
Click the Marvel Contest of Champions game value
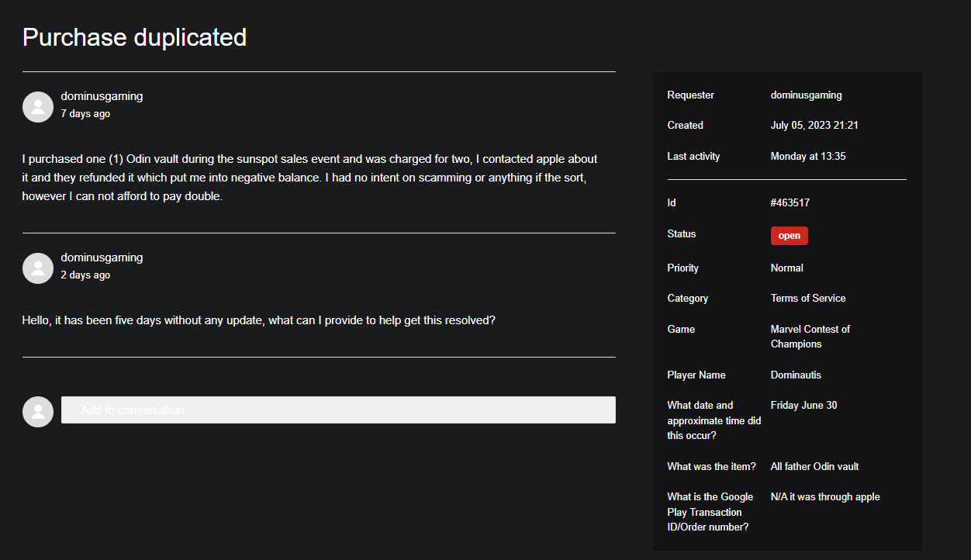[810, 337]
